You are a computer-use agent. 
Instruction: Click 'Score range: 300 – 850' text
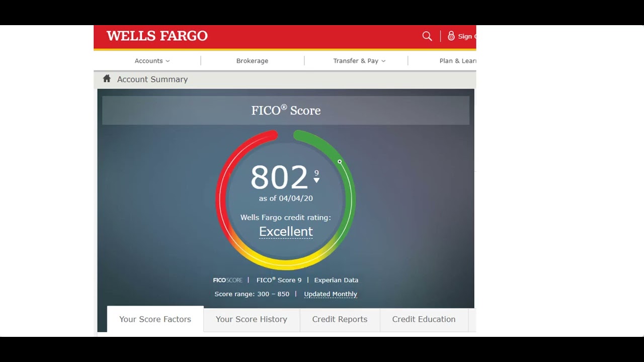tap(252, 294)
